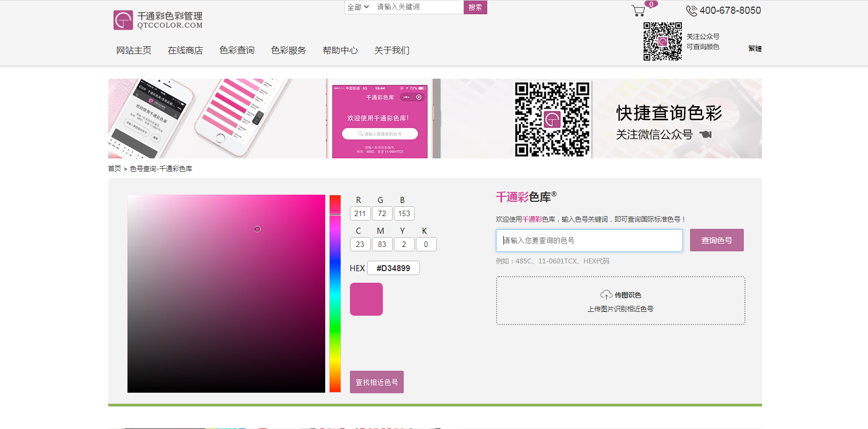Image resolution: width=868 pixels, height=429 pixels.
Task: Open 色彩查询 menu item
Action: pyautogui.click(x=237, y=50)
